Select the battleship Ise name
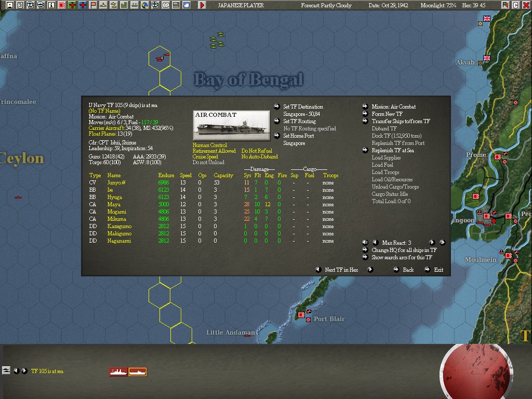The image size is (532, 399). coord(110,190)
